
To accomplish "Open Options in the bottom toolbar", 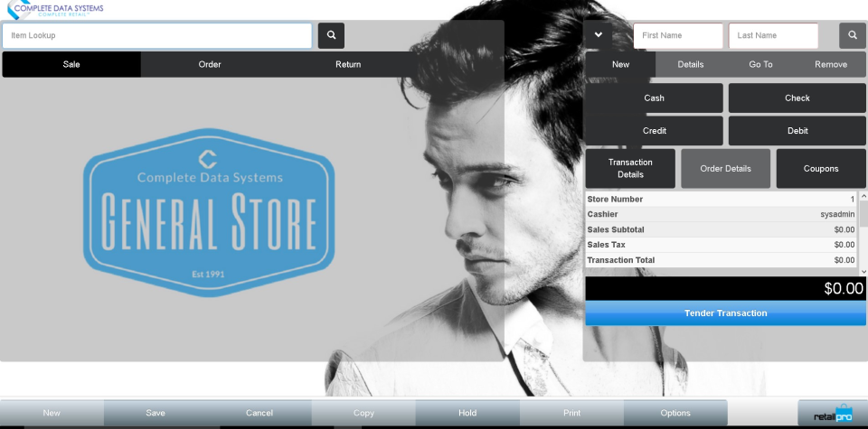I will coord(675,413).
